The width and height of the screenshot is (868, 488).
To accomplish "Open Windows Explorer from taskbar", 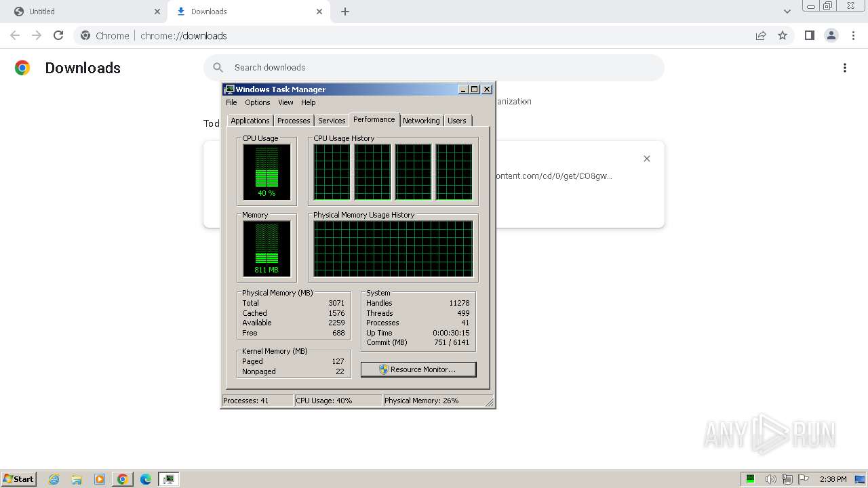I will click(77, 479).
